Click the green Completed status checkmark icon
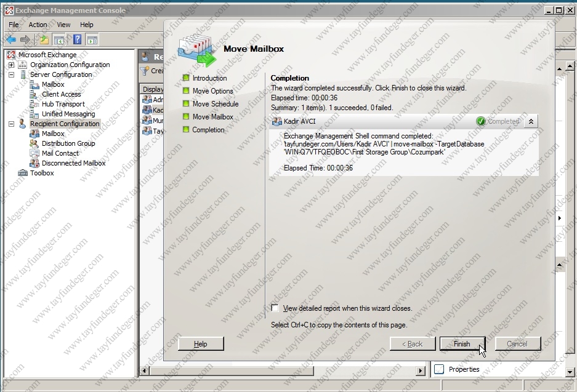Screen dimensions: 577x392 [x=480, y=121]
